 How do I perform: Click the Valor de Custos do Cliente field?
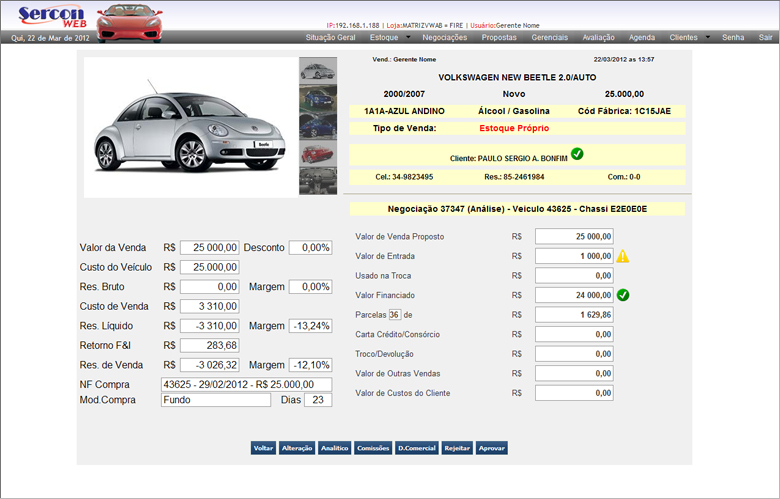pos(574,393)
